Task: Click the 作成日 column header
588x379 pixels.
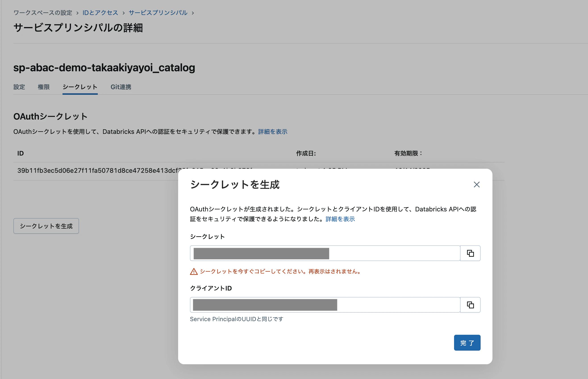Action: [x=306, y=153]
